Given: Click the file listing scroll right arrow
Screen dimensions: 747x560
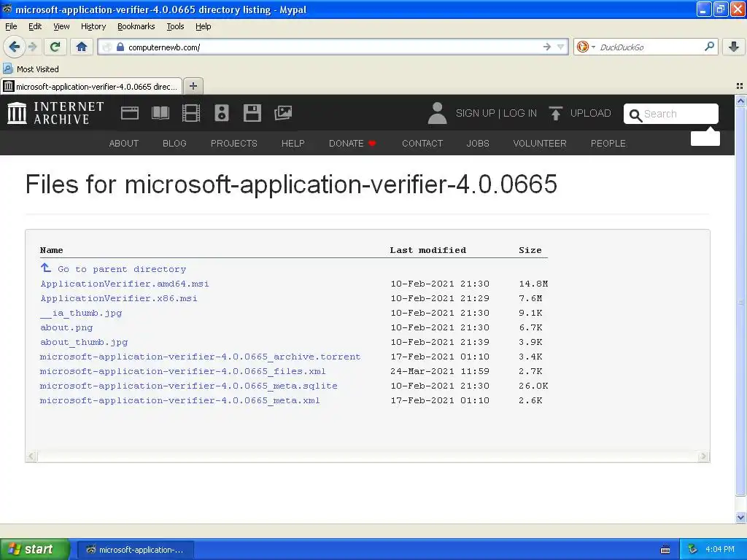Looking at the screenshot, I should tap(704, 456).
